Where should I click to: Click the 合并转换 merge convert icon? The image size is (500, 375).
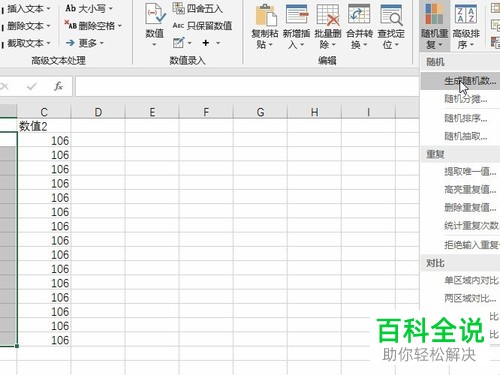pos(359,15)
